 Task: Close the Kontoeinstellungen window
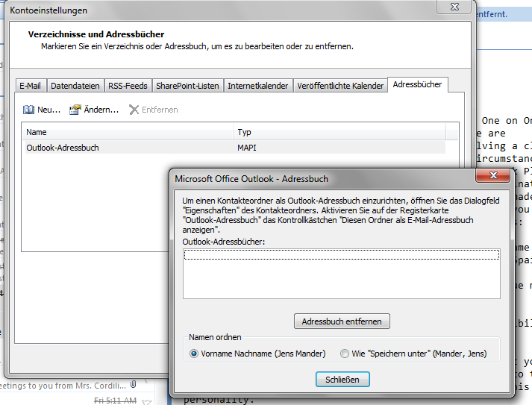454,7
